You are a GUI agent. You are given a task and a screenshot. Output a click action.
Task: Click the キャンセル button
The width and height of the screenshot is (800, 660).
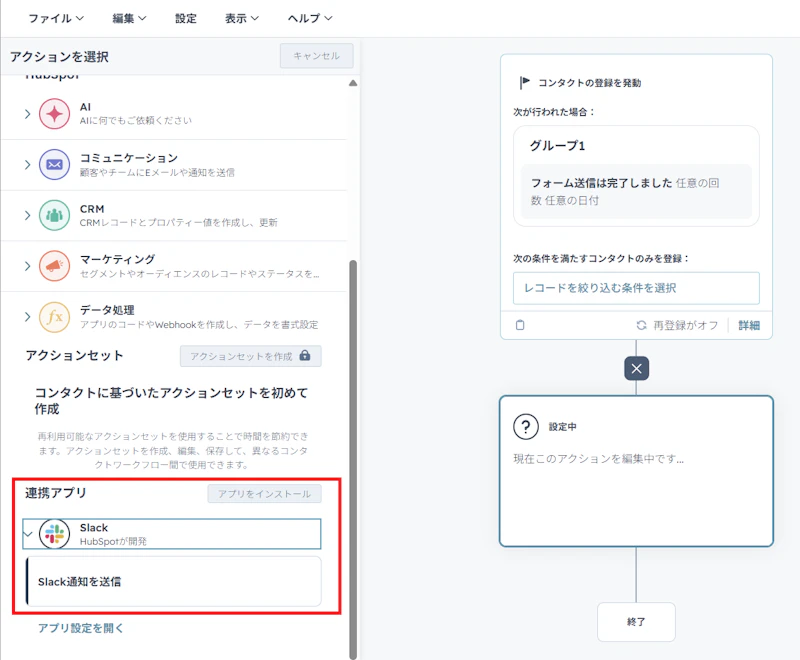point(316,56)
